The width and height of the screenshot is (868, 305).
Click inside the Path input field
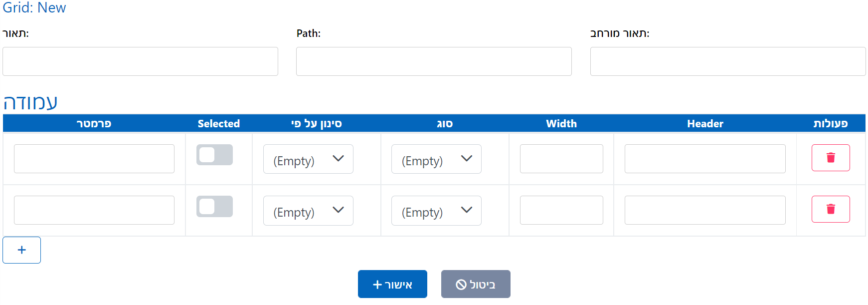point(433,61)
